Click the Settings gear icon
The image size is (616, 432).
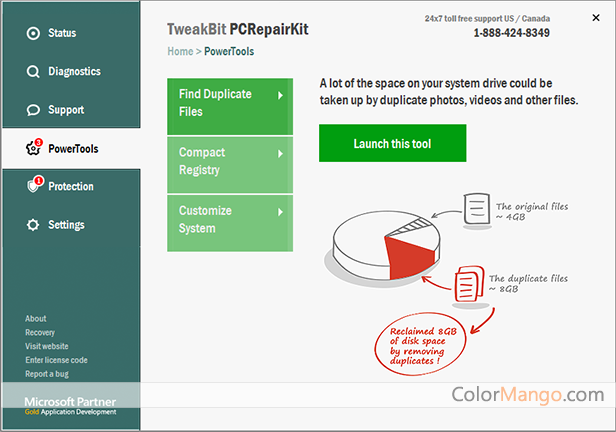tap(33, 225)
